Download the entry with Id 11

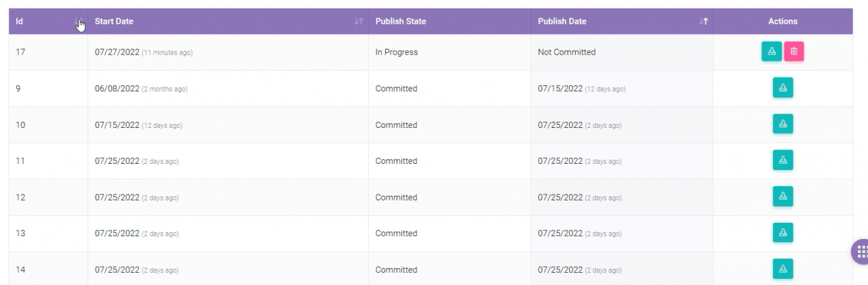pos(783,160)
